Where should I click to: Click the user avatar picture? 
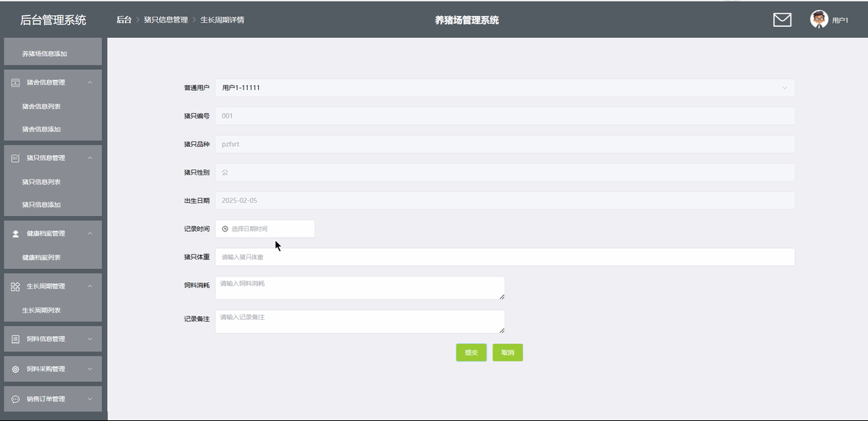tap(819, 20)
